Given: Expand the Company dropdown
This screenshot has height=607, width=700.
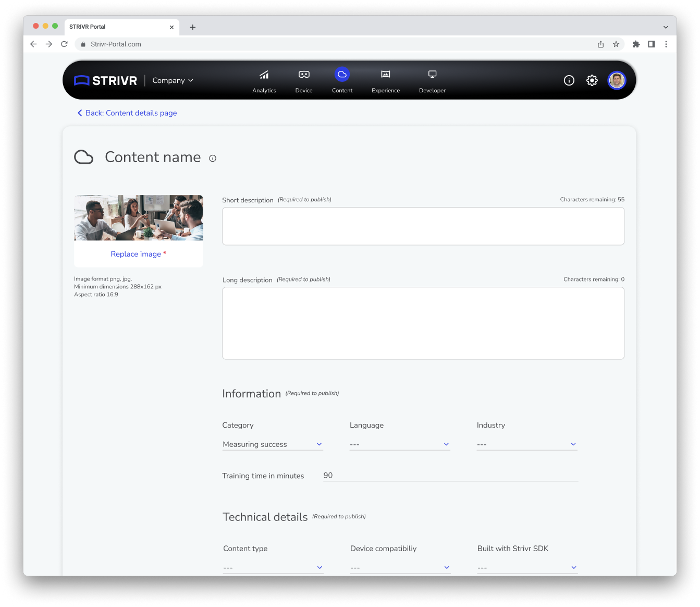Looking at the screenshot, I should tap(173, 80).
